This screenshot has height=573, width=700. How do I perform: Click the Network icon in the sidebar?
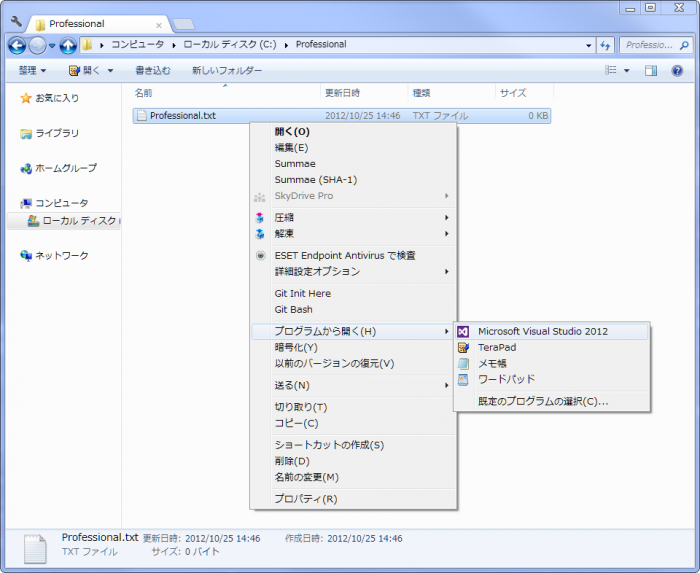pyautogui.click(x=26, y=256)
